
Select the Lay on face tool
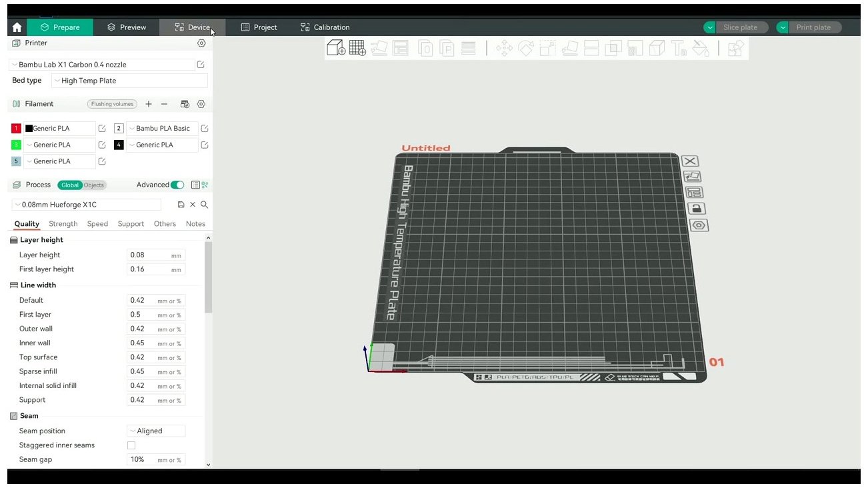(570, 48)
